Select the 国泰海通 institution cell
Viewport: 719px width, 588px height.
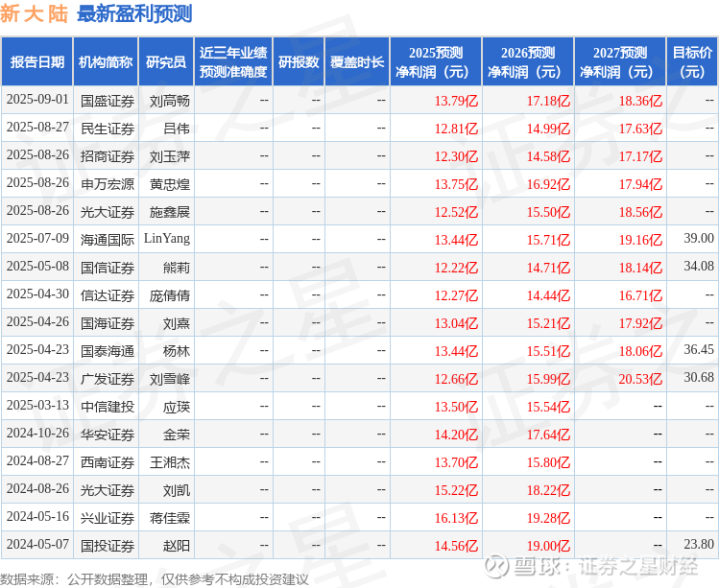[106, 350]
